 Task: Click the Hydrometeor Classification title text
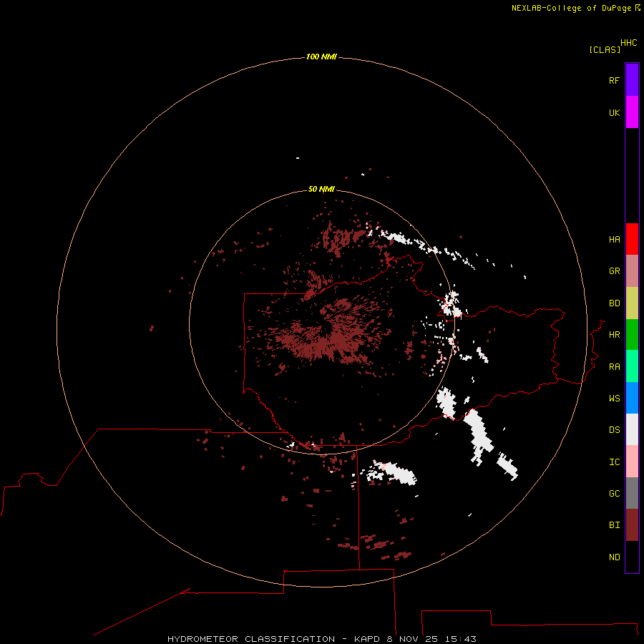point(251,639)
